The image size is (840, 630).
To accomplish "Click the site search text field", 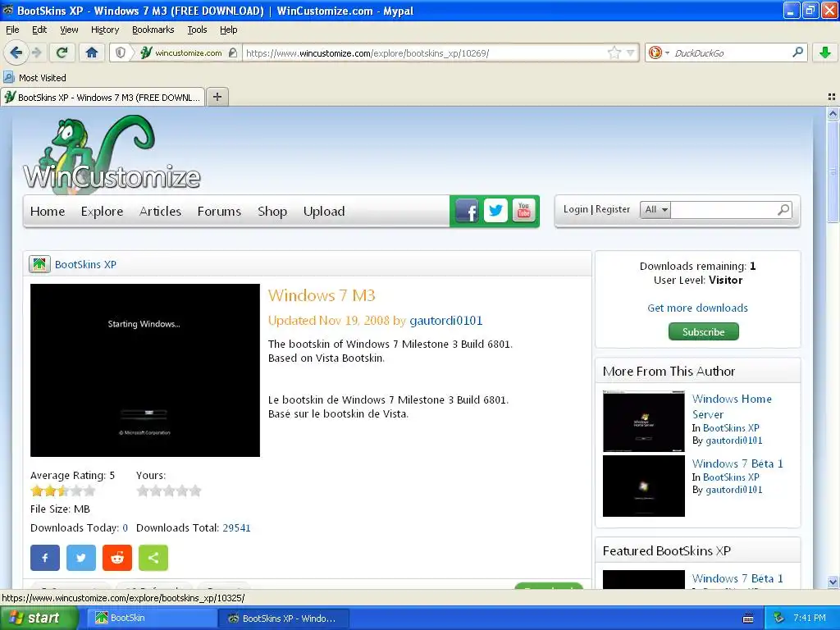I will tap(722, 209).
